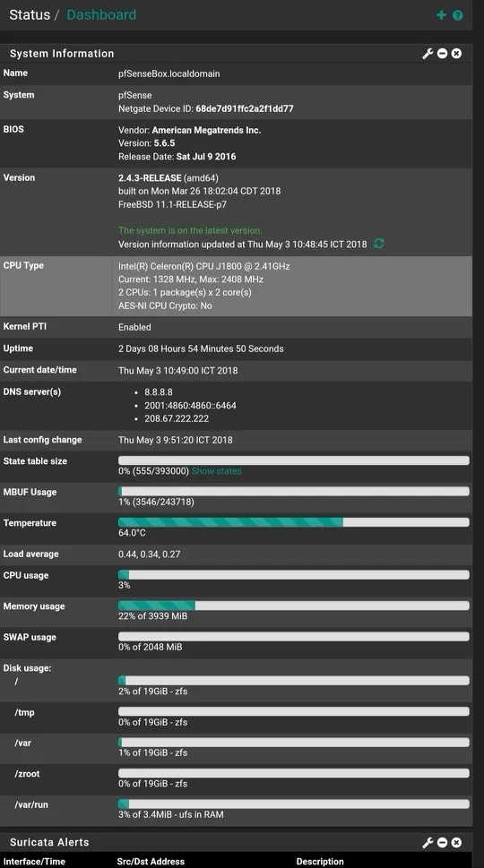This screenshot has width=484, height=868.
Task: Click the Status breadcrumb item
Action: coord(30,15)
